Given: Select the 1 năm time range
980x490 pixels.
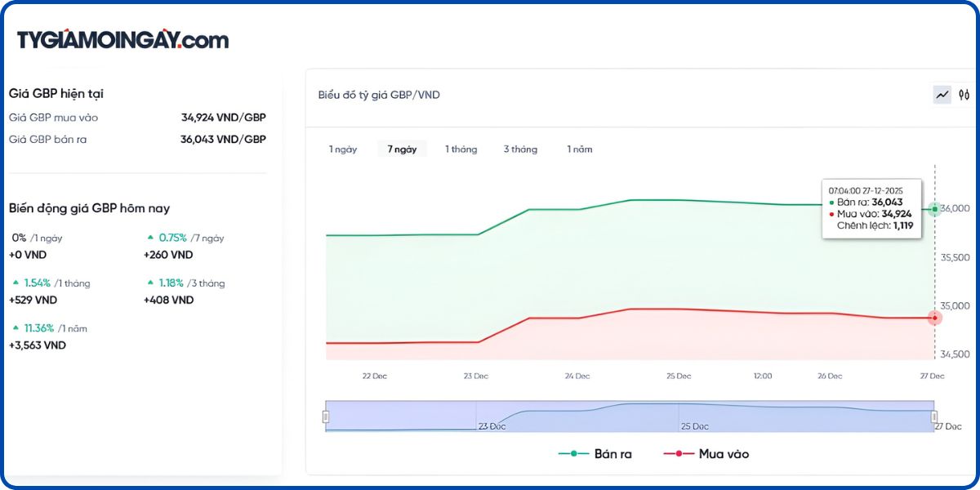Looking at the screenshot, I should tap(580, 149).
